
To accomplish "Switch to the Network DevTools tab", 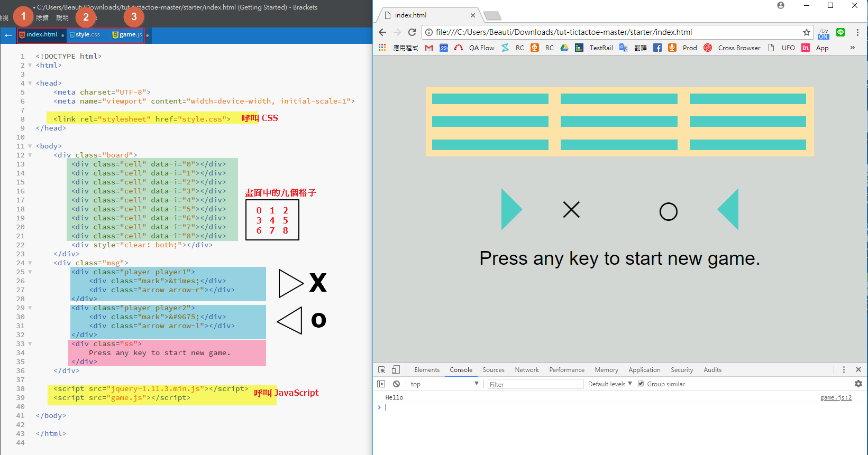I will click(x=527, y=370).
